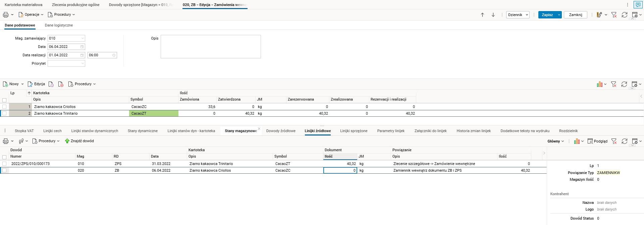Select checkbox for document 2022/ZPS/010/000173
644x225 pixels.
4,164
